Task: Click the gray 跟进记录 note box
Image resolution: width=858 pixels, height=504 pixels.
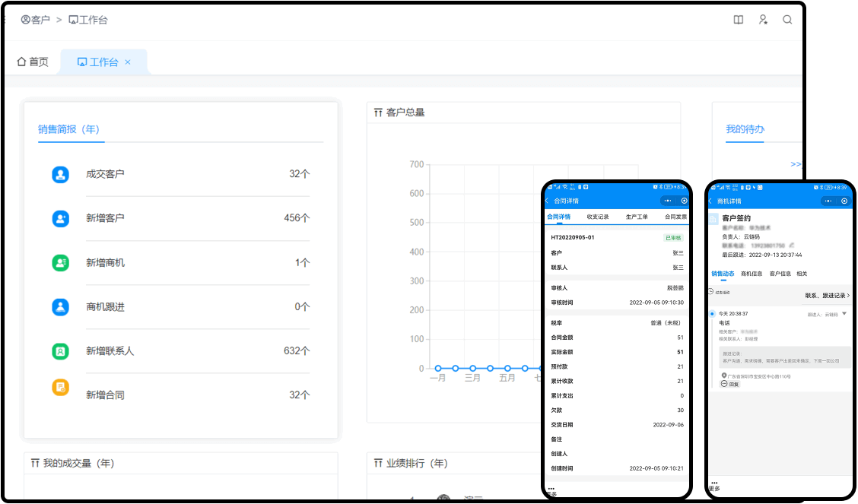Action: pyautogui.click(x=785, y=357)
